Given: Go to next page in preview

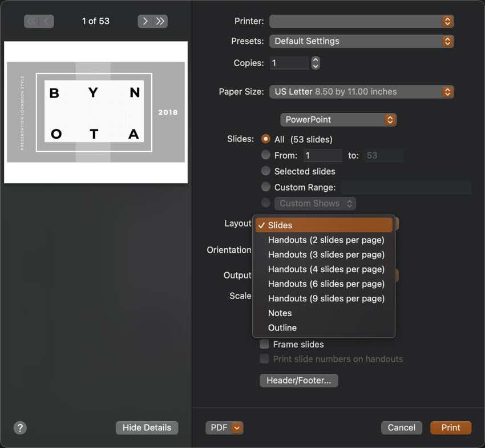Looking at the screenshot, I should coord(145,21).
